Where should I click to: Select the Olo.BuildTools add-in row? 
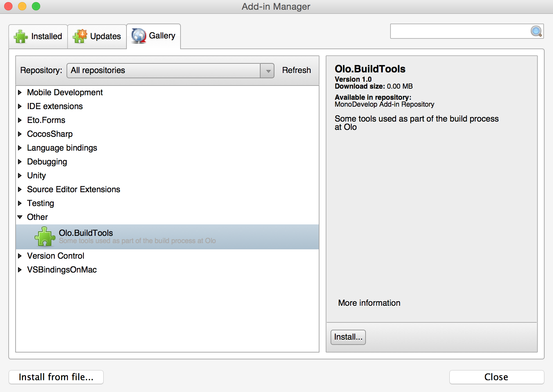(167, 237)
